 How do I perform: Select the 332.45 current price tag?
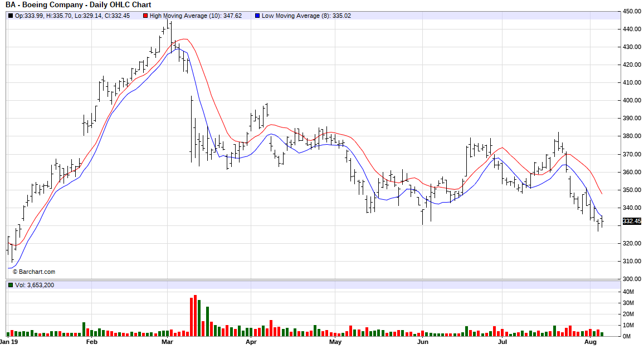coord(632,222)
